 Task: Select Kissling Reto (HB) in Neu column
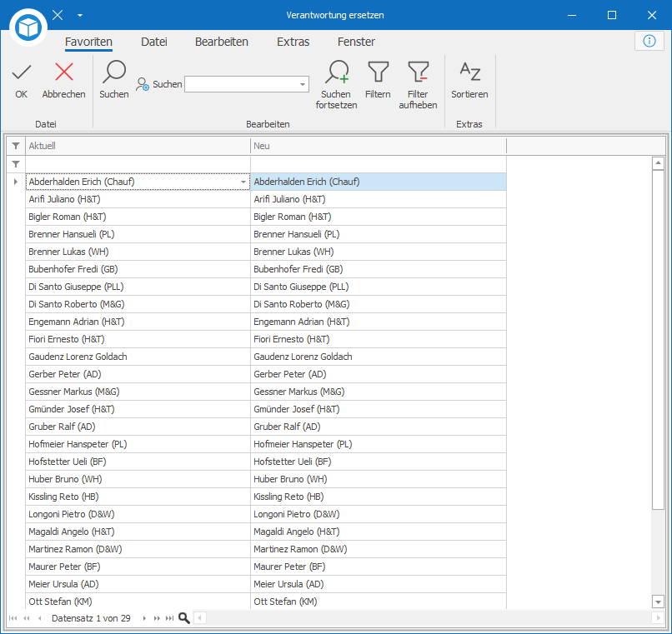[x=378, y=497]
